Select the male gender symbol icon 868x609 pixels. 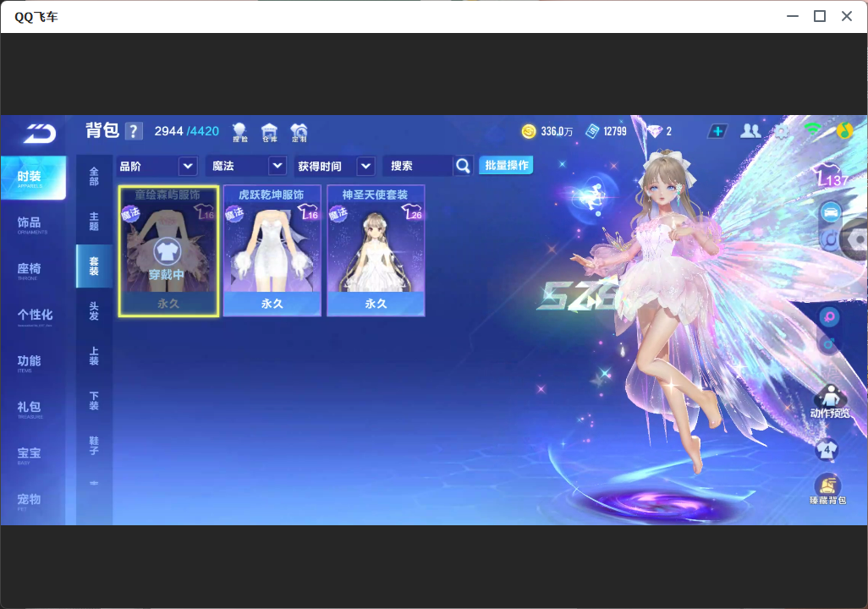click(829, 343)
